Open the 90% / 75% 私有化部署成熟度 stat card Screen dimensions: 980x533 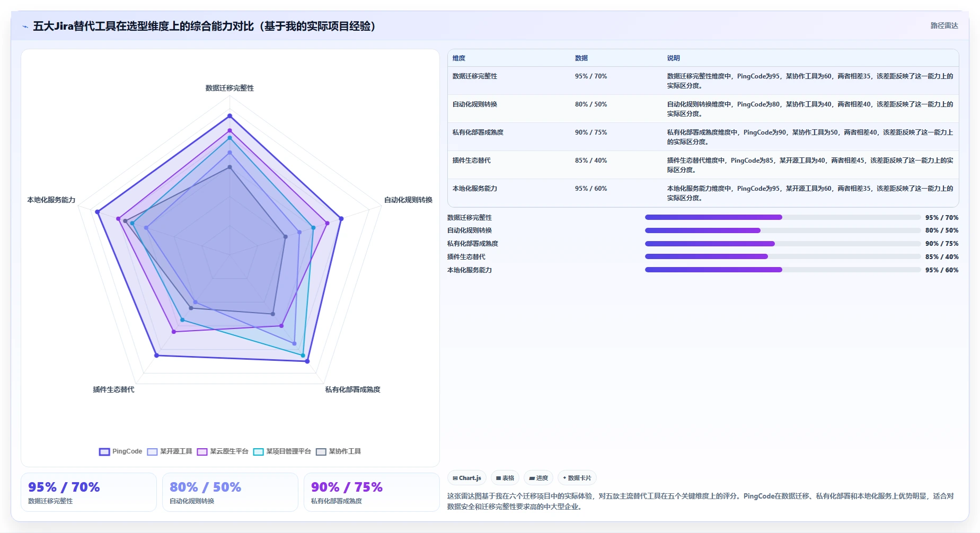pyautogui.click(x=372, y=492)
